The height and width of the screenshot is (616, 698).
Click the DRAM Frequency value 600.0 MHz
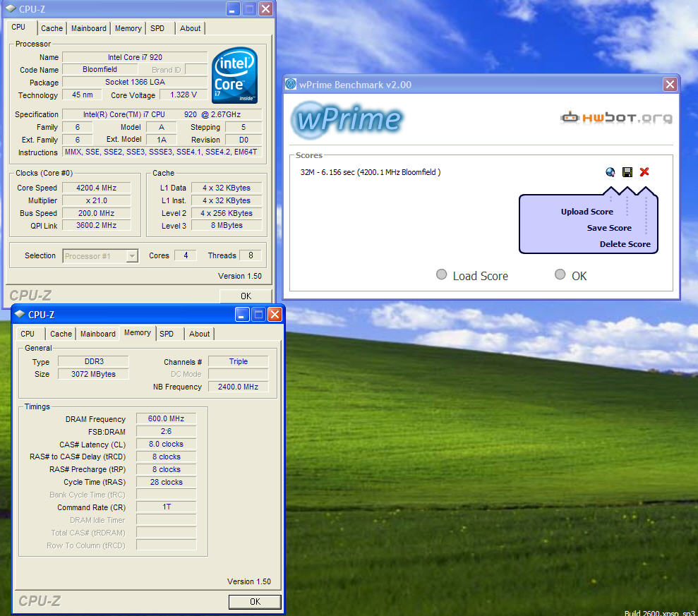166,418
